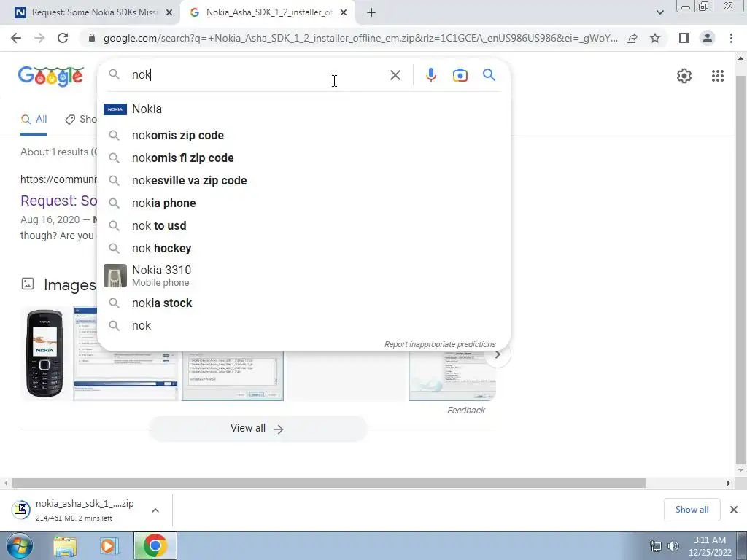
Task: Start voice search with the microphone
Action: 430,75
